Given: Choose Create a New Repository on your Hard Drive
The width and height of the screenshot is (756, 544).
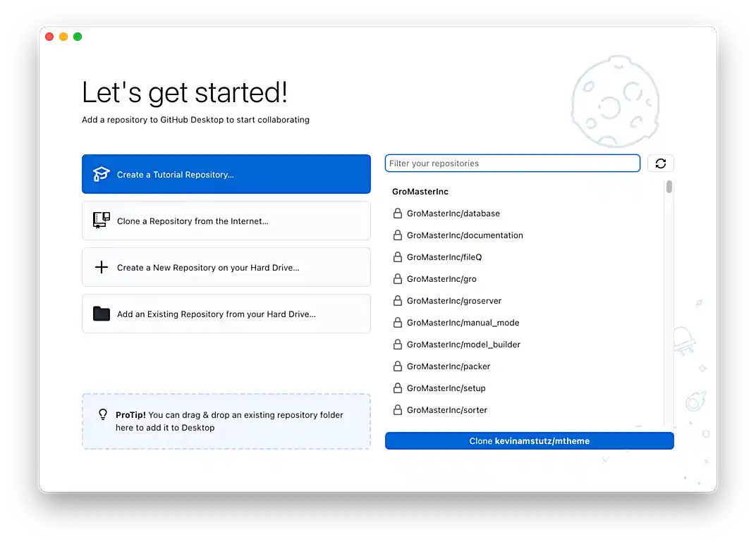Looking at the screenshot, I should pyautogui.click(x=226, y=267).
